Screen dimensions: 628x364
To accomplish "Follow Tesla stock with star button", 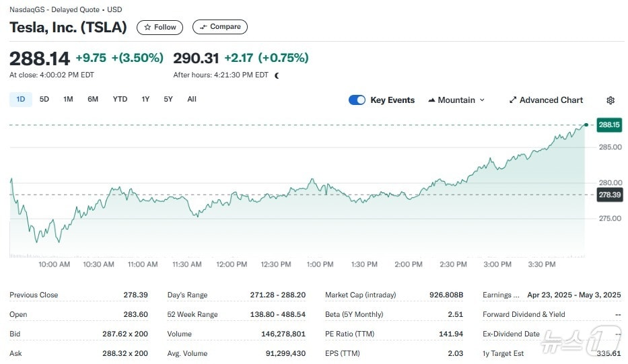I will pos(160,27).
